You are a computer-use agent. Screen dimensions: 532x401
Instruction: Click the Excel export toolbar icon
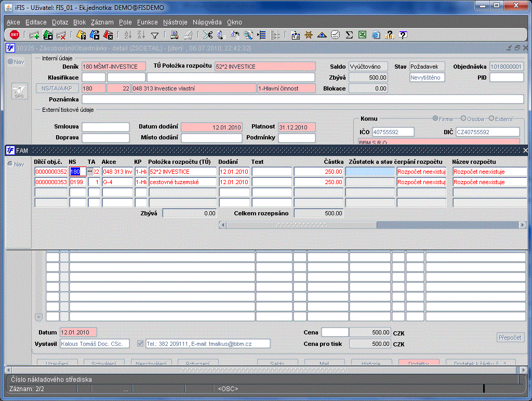point(362,35)
